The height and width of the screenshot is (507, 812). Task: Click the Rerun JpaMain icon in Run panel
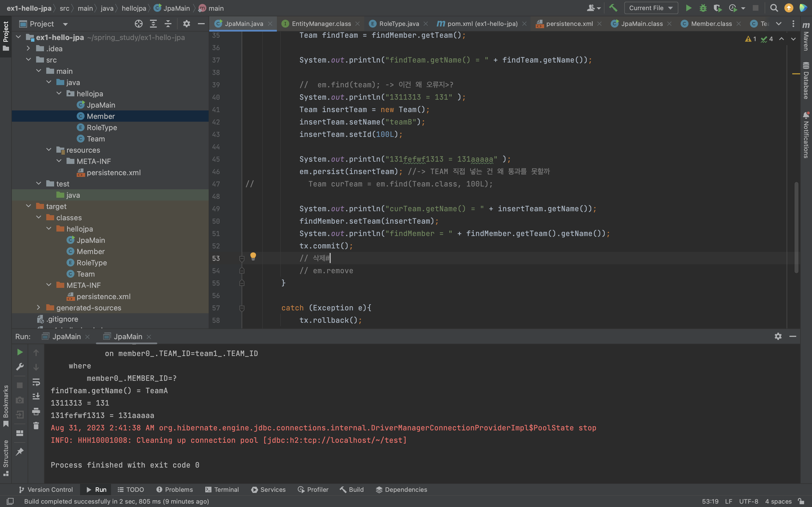tap(20, 352)
